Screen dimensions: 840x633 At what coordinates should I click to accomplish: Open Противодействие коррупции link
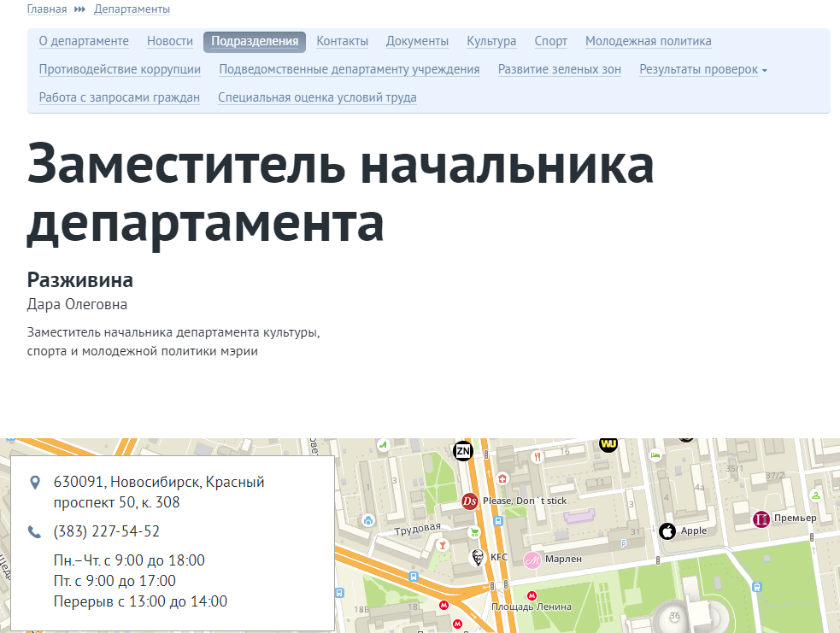[x=120, y=69]
